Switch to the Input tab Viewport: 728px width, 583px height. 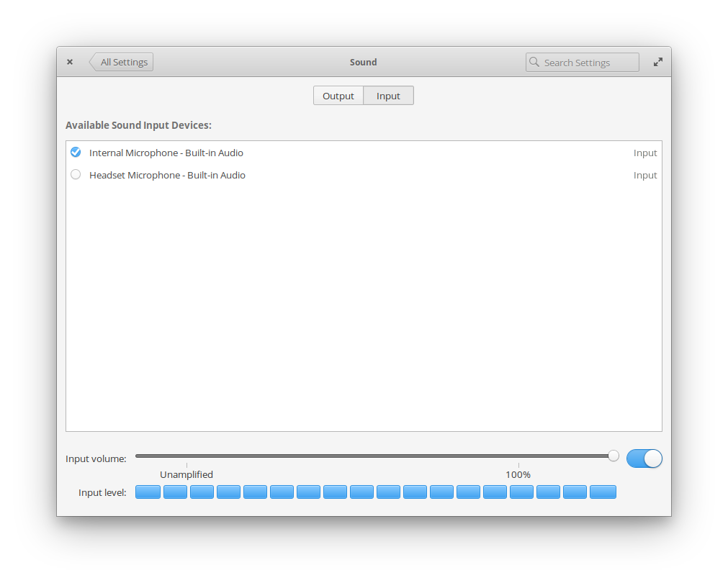tap(388, 96)
